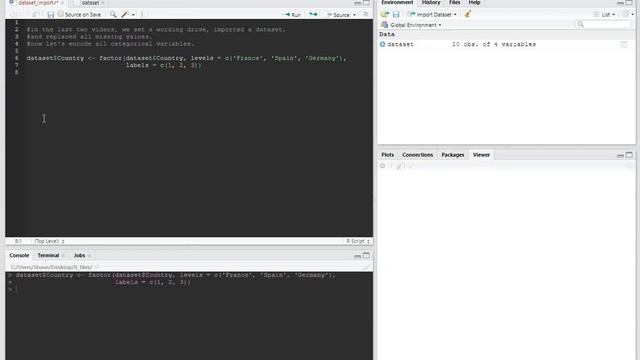Maximize the console pane

(367, 256)
